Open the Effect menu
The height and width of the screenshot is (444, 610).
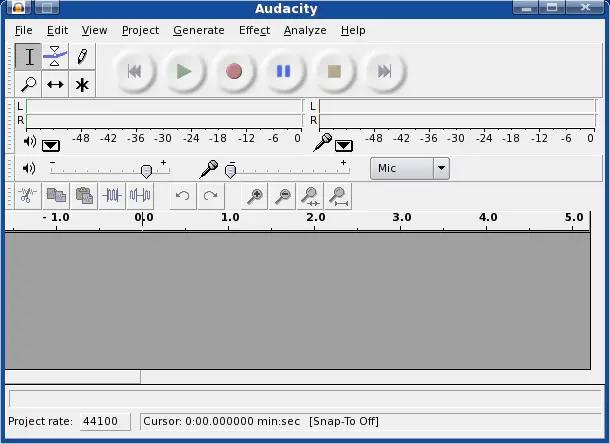[254, 30]
